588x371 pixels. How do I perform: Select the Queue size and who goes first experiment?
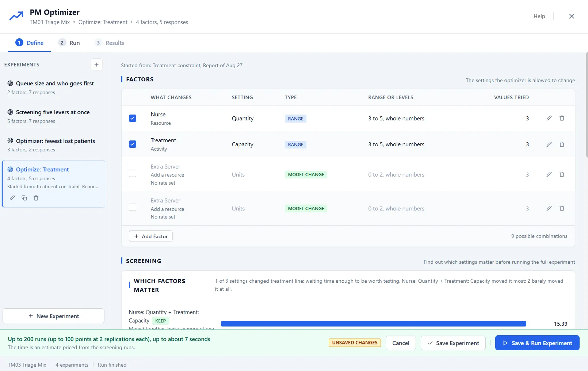tap(54, 88)
